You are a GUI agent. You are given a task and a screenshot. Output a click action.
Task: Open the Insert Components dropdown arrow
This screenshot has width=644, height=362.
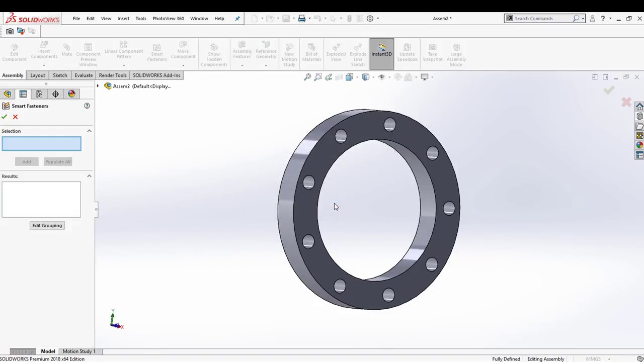pyautogui.click(x=44, y=65)
